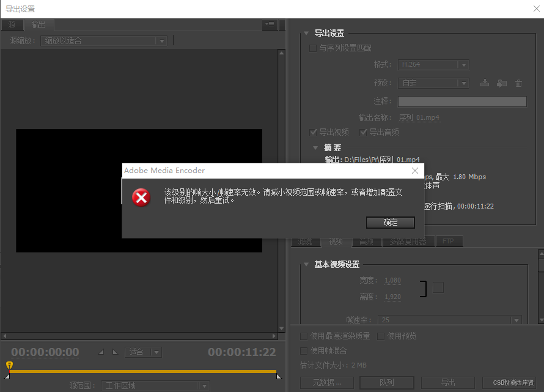Click the 队列 button

[387, 383]
